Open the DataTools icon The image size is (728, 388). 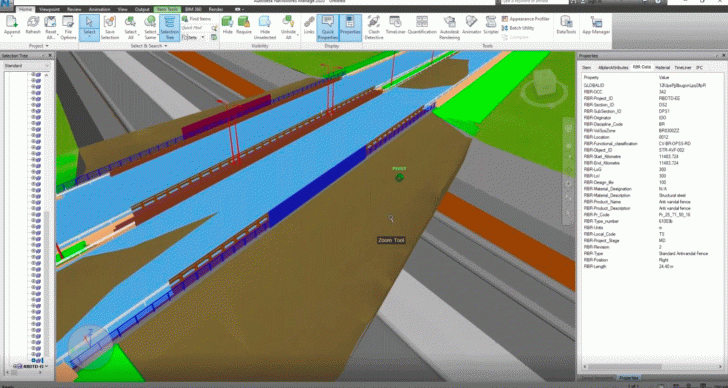pyautogui.click(x=566, y=26)
